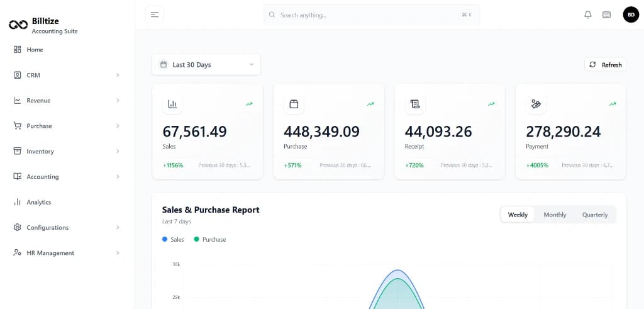
Task: Click the Billtize infinity logo
Action: [x=18, y=25]
